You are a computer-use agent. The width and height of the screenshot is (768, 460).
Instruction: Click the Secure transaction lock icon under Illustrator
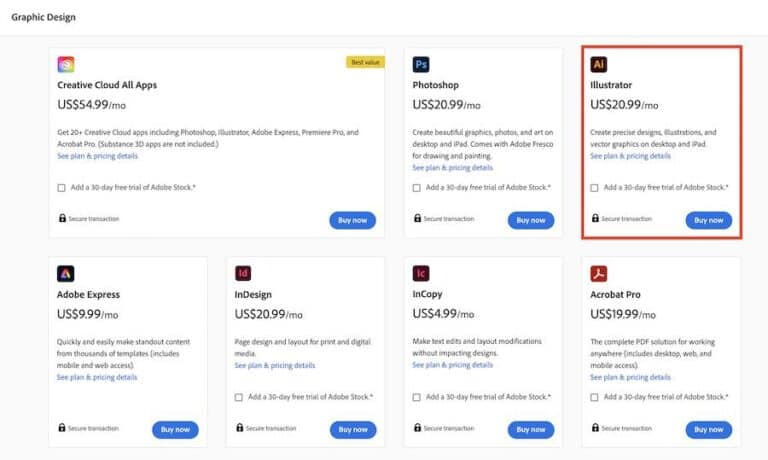click(x=595, y=219)
